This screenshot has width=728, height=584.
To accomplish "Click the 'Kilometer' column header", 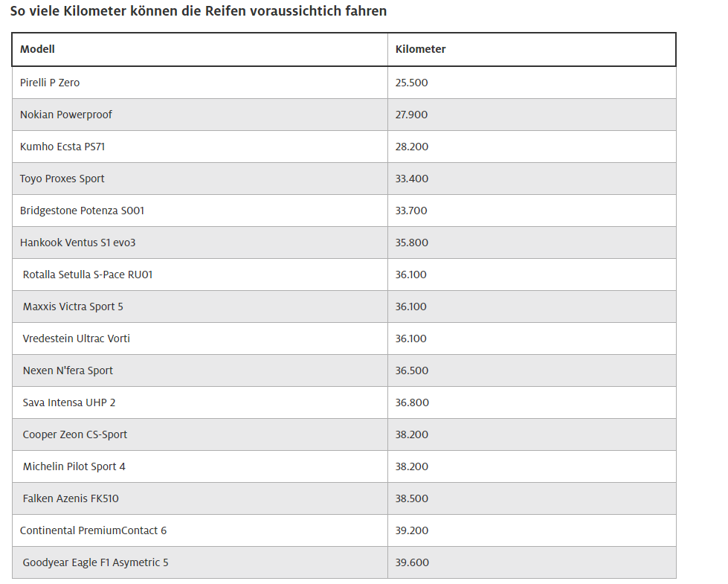I will (x=420, y=49).
